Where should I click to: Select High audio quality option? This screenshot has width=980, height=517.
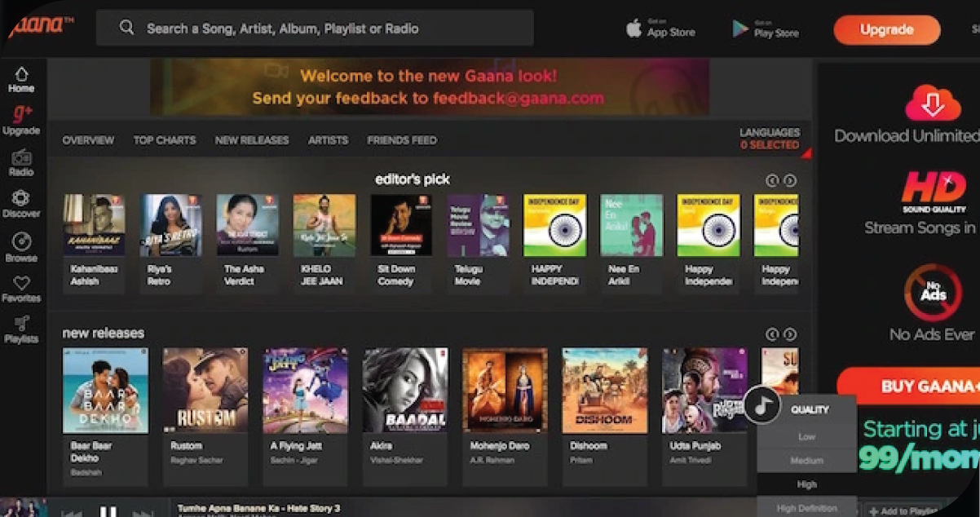click(806, 484)
